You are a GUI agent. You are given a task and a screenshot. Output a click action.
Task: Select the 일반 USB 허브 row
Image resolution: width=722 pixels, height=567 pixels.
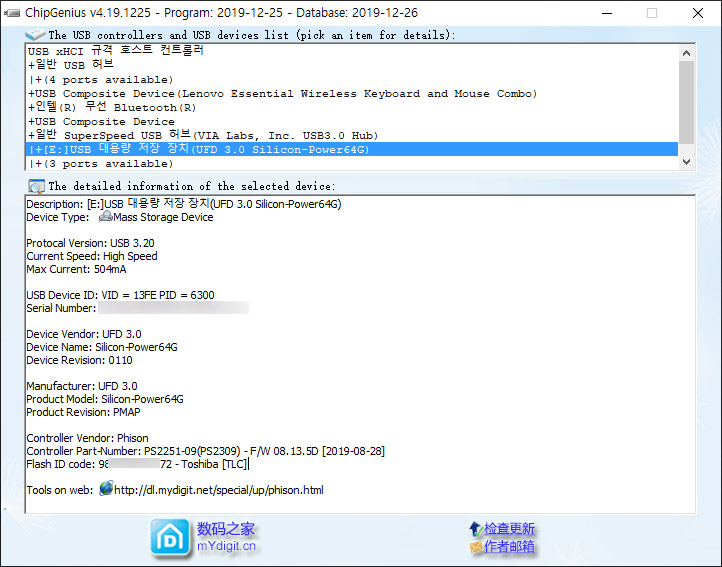pyautogui.click(x=352, y=65)
